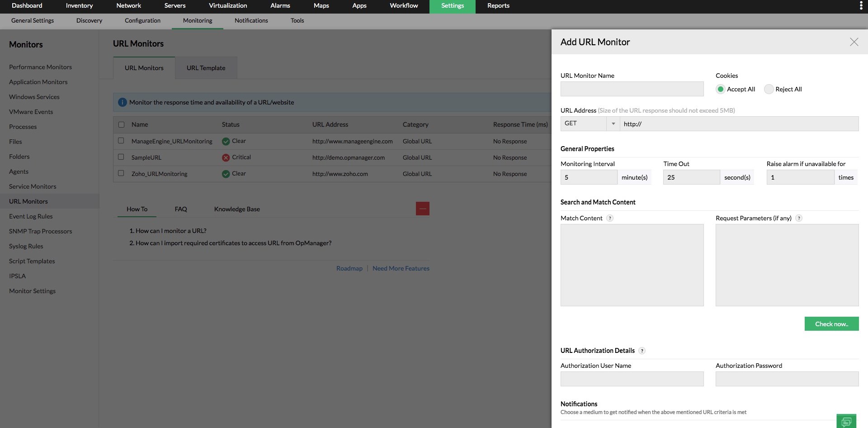Click the red collapse icon near the How To section
The height and width of the screenshot is (428, 868).
tap(422, 209)
